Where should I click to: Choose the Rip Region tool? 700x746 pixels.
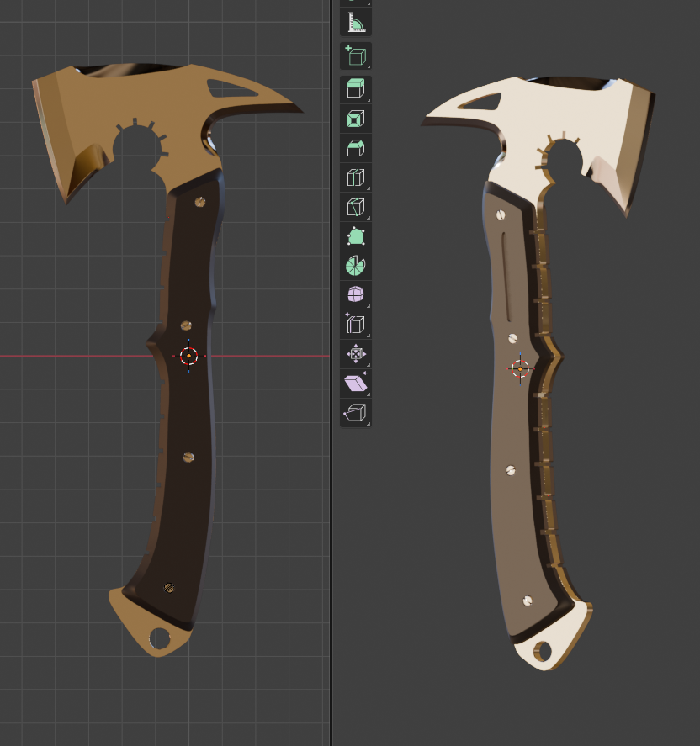click(355, 413)
